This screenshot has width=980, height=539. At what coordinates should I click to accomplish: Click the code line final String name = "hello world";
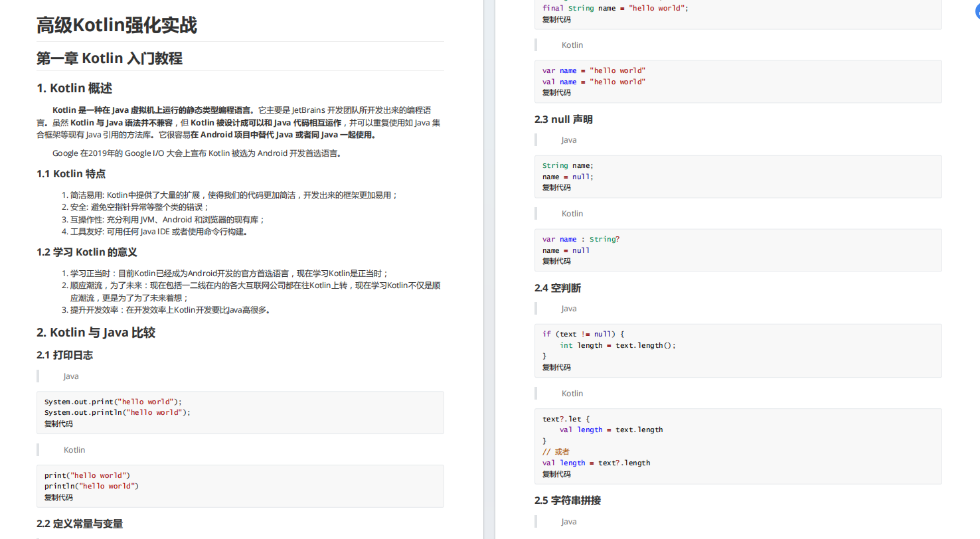coord(615,8)
